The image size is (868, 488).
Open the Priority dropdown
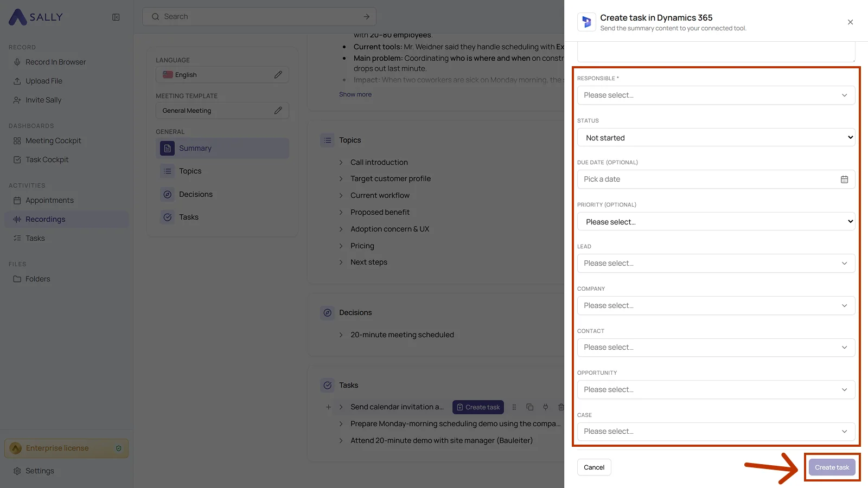click(x=716, y=222)
